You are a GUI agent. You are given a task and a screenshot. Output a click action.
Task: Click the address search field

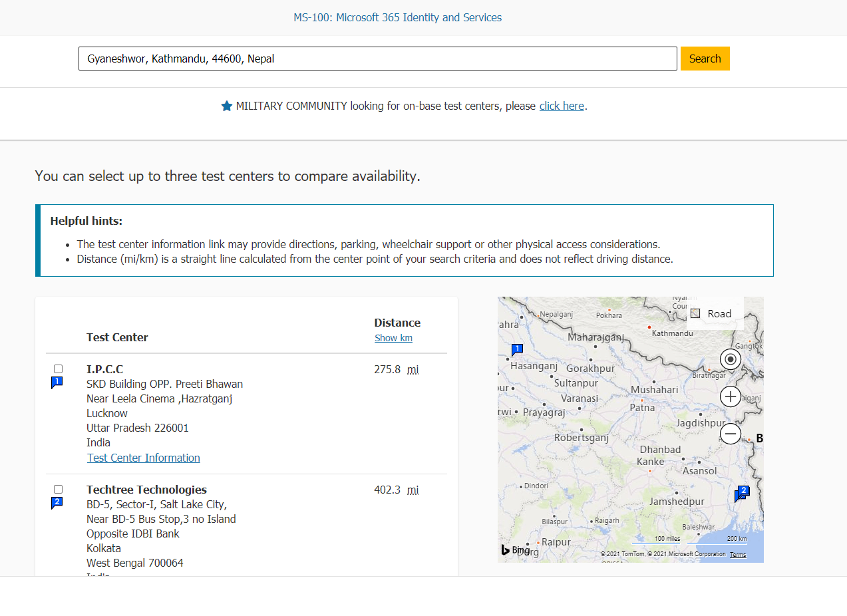378,59
